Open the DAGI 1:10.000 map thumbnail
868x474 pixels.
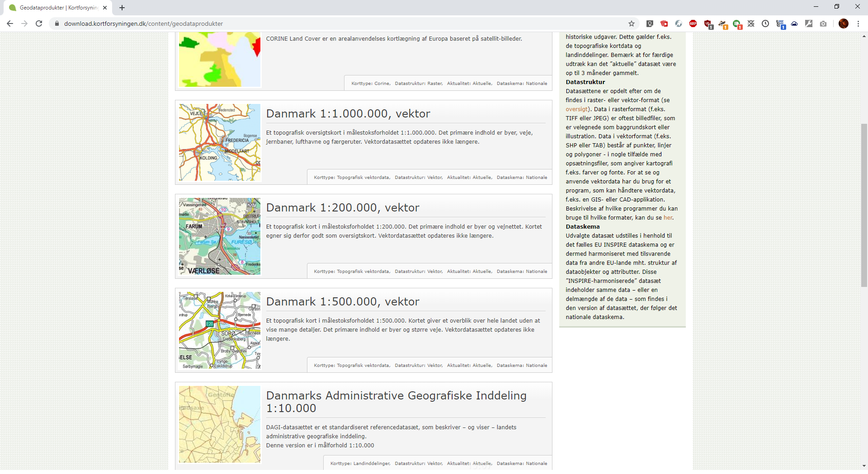[220, 424]
